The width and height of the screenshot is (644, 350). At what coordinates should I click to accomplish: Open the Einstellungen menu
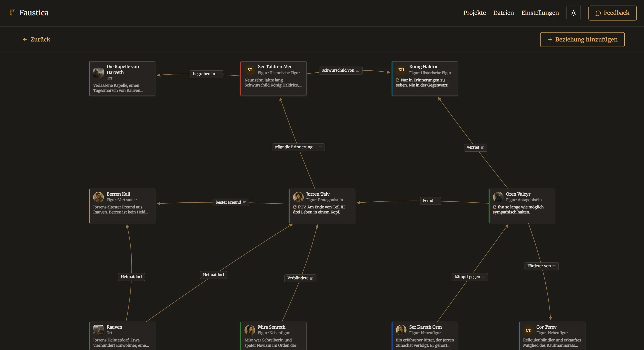click(540, 13)
